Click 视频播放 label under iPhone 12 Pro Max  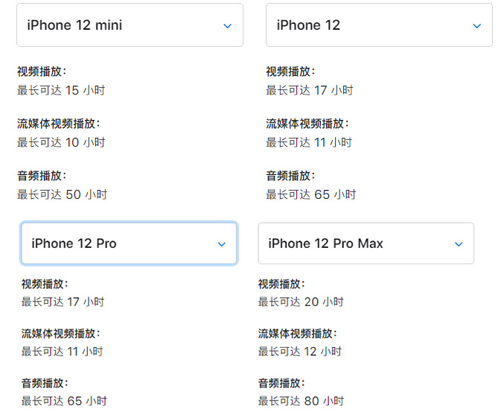(281, 284)
